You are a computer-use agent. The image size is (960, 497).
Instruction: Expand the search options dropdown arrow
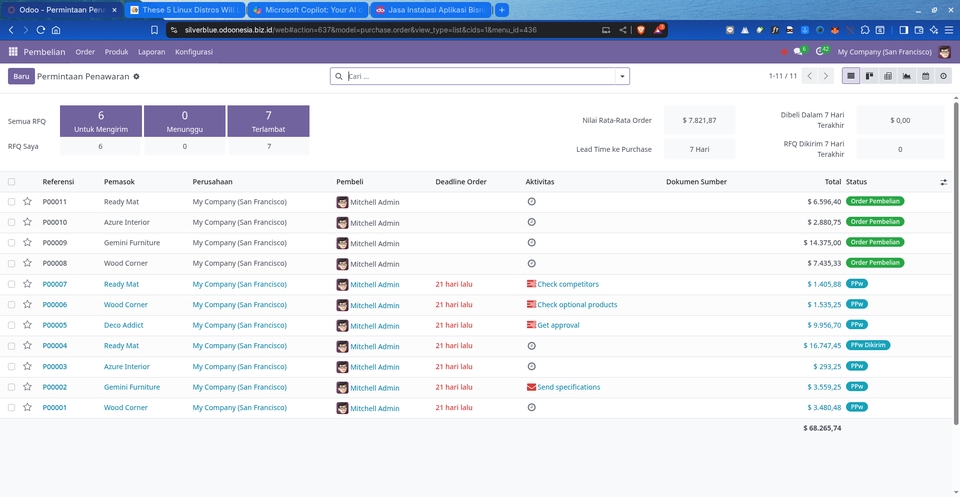click(x=622, y=76)
